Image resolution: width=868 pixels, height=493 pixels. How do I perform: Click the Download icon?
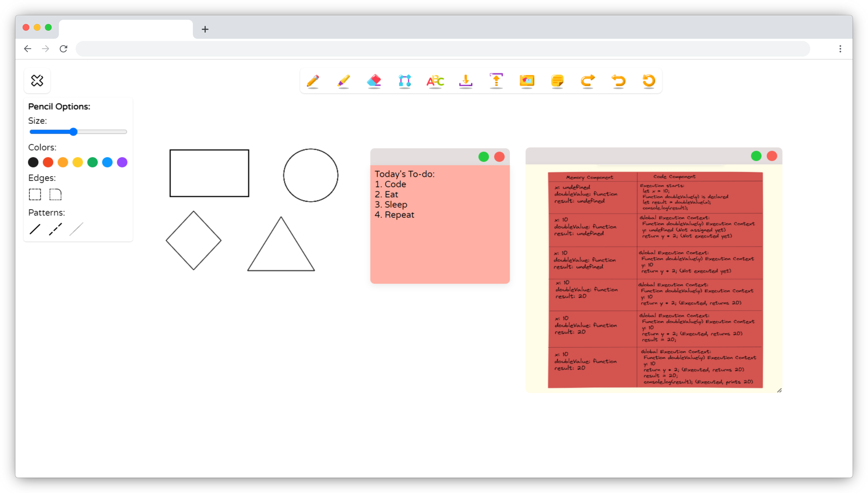[466, 81]
